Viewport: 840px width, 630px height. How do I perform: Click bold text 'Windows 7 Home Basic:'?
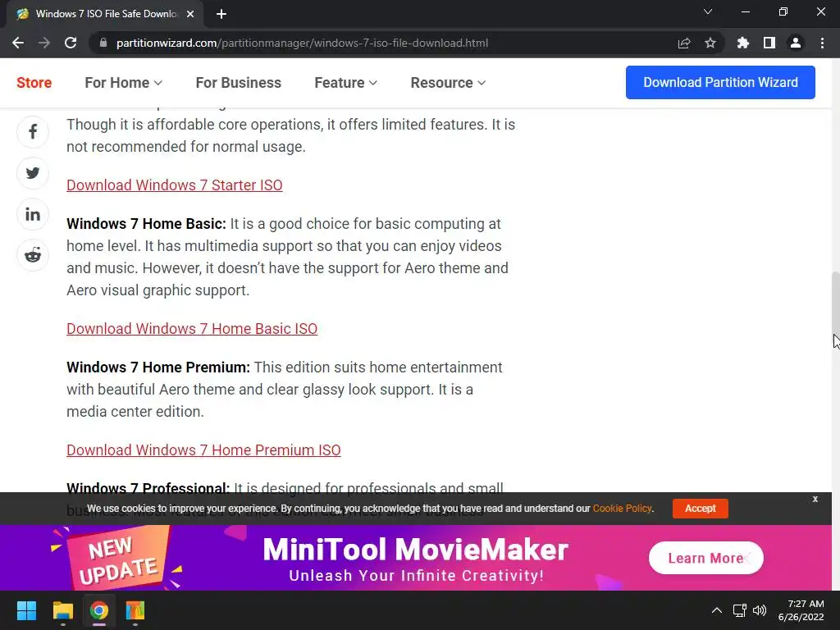coord(146,223)
